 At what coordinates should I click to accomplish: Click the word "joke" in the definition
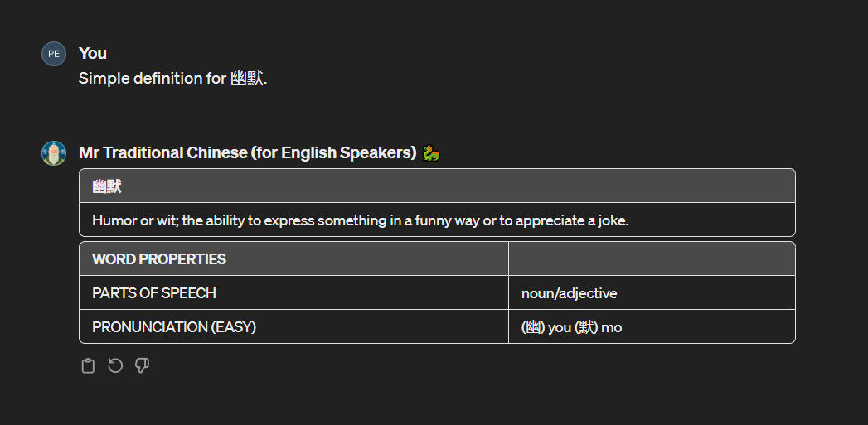613,221
